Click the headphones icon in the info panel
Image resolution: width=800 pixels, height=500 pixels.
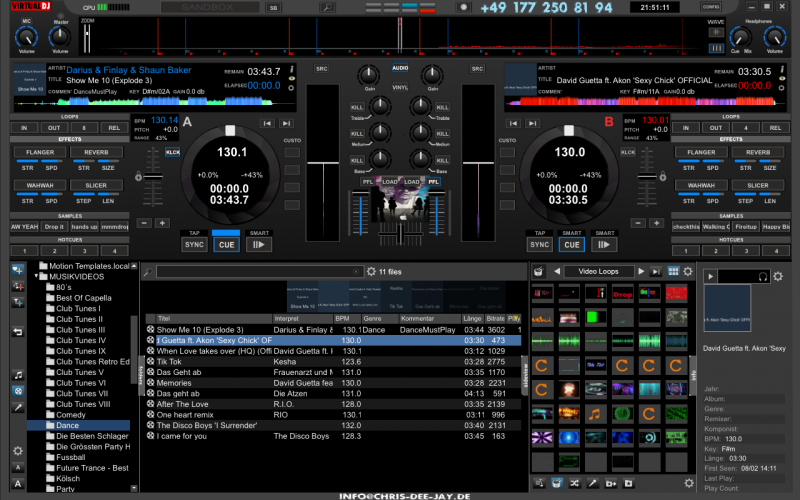[762, 276]
